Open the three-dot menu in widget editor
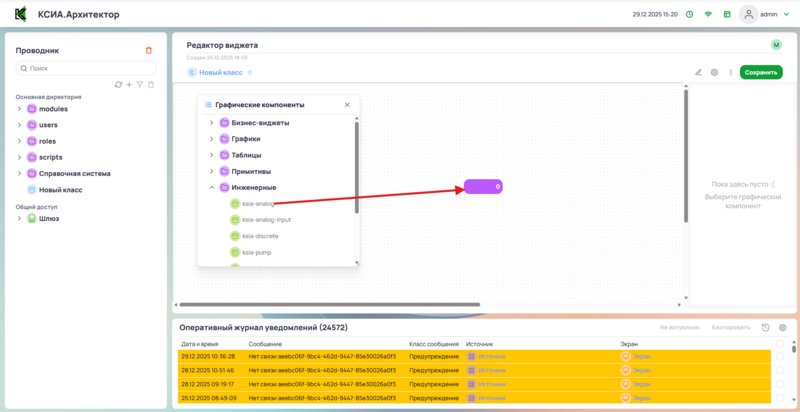Screen dimensions: 800x412 (730, 72)
